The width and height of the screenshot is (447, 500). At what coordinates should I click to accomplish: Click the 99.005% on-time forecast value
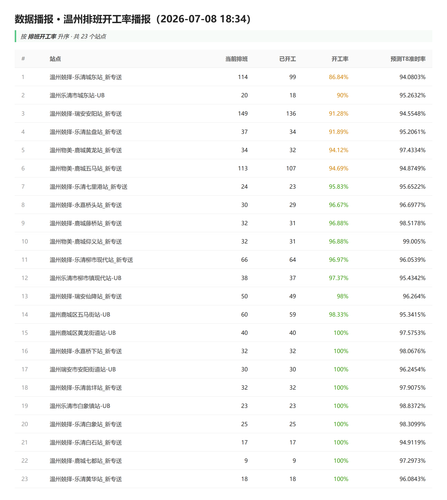pyautogui.click(x=414, y=242)
